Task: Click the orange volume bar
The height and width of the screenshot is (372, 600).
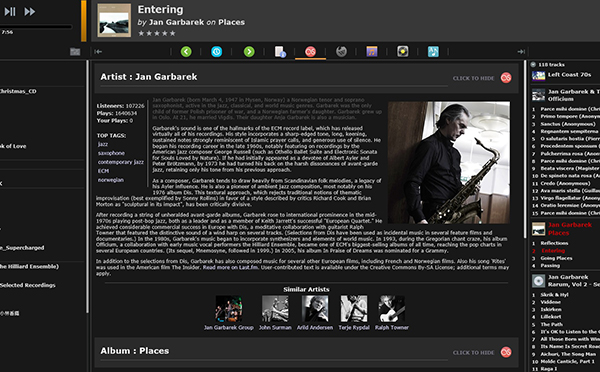Action: pyautogui.click(x=83, y=21)
